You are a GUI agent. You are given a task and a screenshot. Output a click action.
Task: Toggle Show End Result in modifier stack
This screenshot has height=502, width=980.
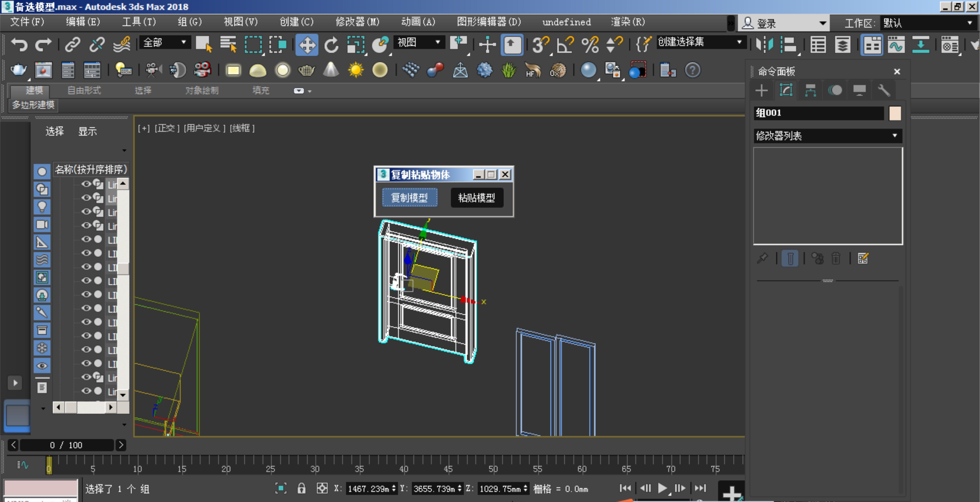click(790, 258)
